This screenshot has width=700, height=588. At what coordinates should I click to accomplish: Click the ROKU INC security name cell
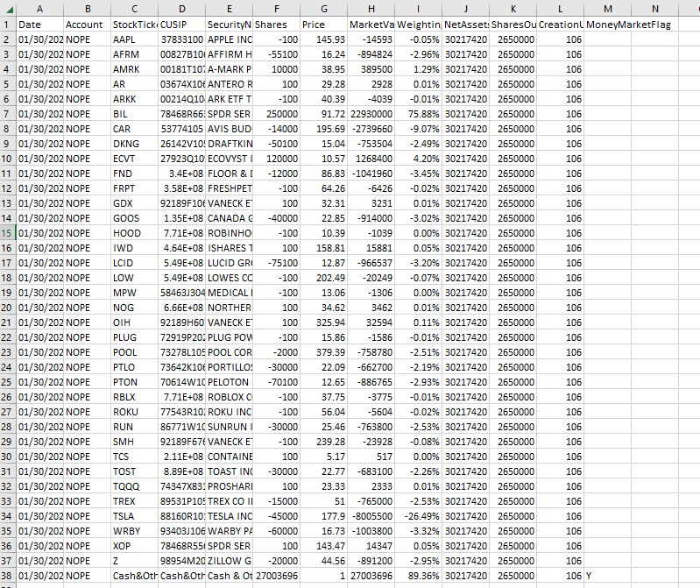[x=229, y=412]
